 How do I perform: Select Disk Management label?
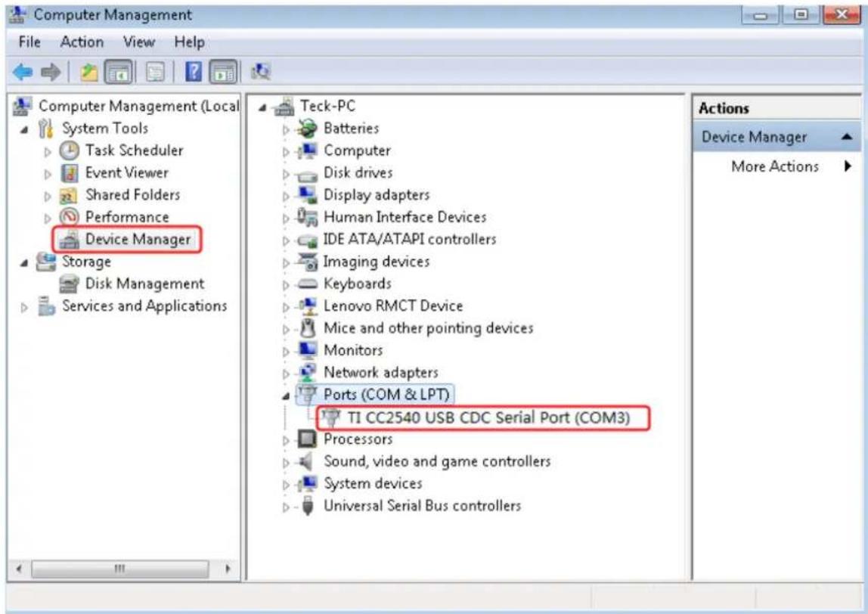[144, 284]
